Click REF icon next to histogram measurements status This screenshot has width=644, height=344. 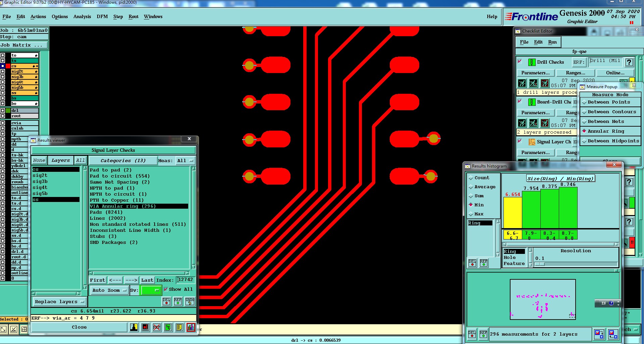tap(483, 334)
